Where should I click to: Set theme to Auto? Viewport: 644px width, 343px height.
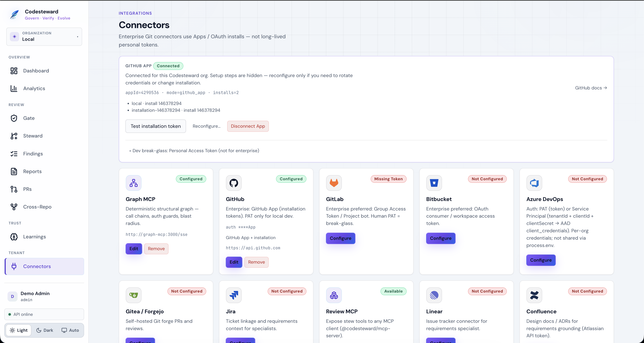[70, 330]
